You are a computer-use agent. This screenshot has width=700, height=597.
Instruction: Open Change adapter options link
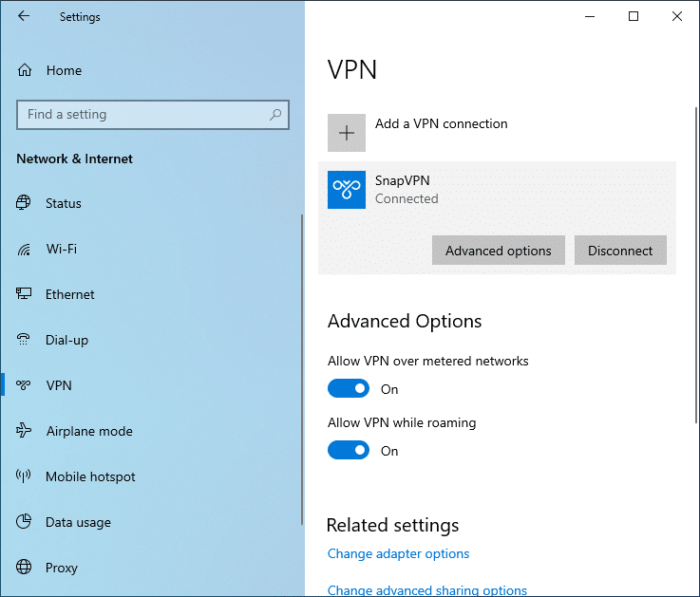pos(398,553)
